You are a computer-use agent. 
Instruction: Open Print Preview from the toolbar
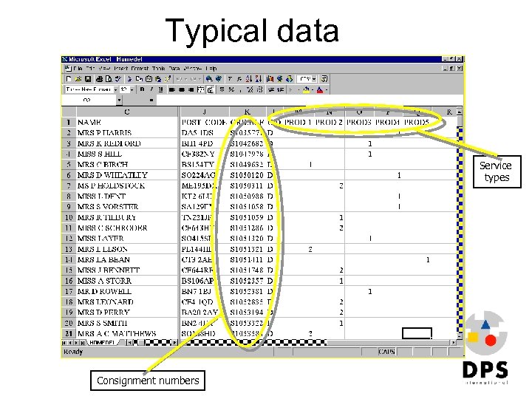coord(108,79)
